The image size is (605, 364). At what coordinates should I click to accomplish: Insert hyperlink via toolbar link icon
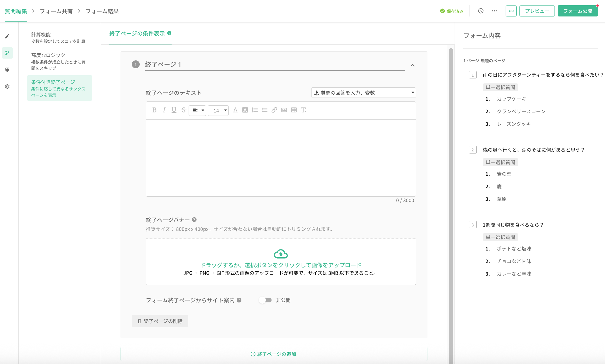pyautogui.click(x=274, y=110)
